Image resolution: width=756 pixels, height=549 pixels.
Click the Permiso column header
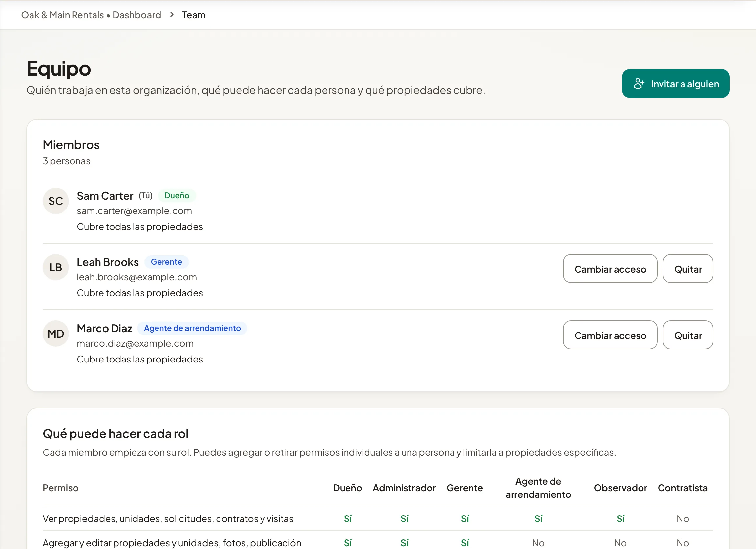pyautogui.click(x=61, y=488)
